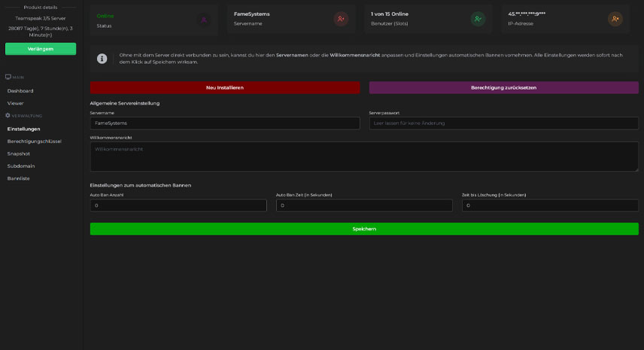Go to the Viewer section
Viewport: 644px width, 350px height.
point(16,103)
